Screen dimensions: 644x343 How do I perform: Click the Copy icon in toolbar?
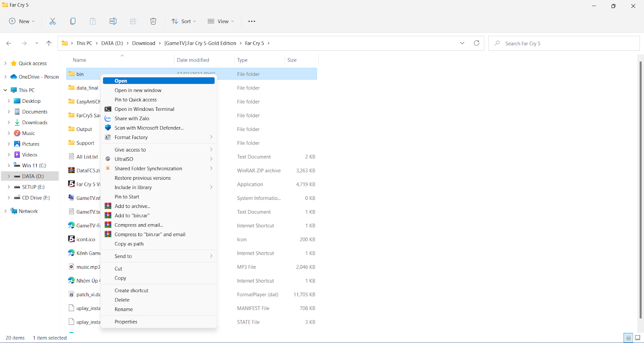point(73,21)
